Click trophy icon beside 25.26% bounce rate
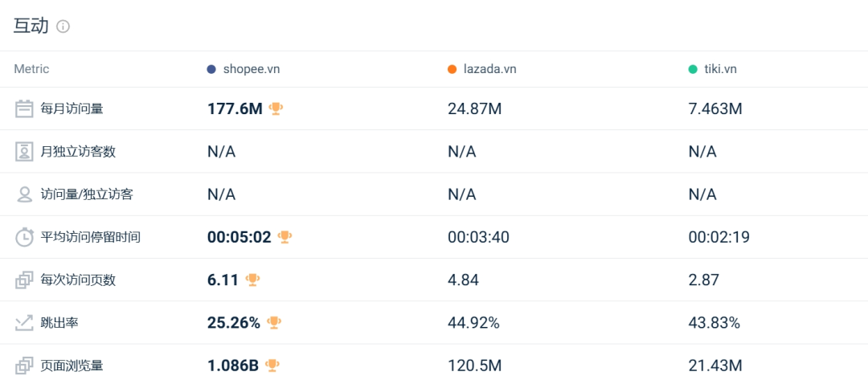 pyautogui.click(x=274, y=322)
